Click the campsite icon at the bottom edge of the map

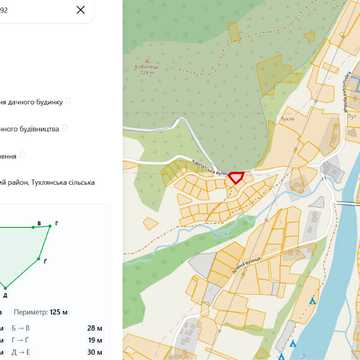(281, 356)
